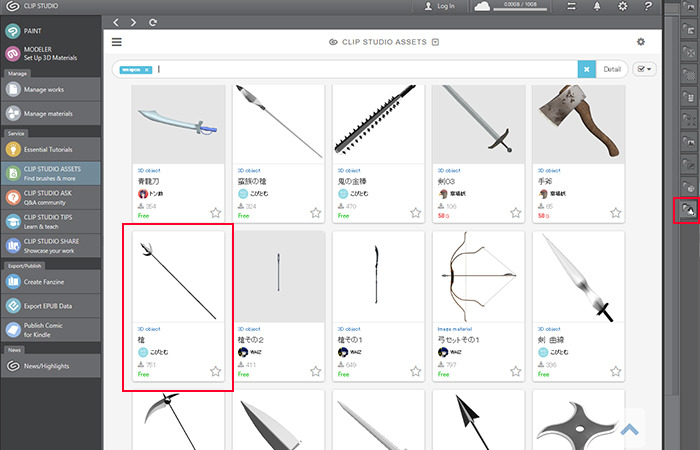Click the こびとむ author avatar on the 槍 card

point(143,352)
